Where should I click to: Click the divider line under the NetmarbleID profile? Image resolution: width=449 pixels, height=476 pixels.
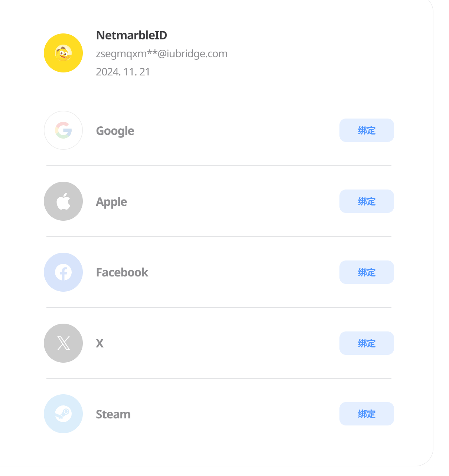click(219, 95)
